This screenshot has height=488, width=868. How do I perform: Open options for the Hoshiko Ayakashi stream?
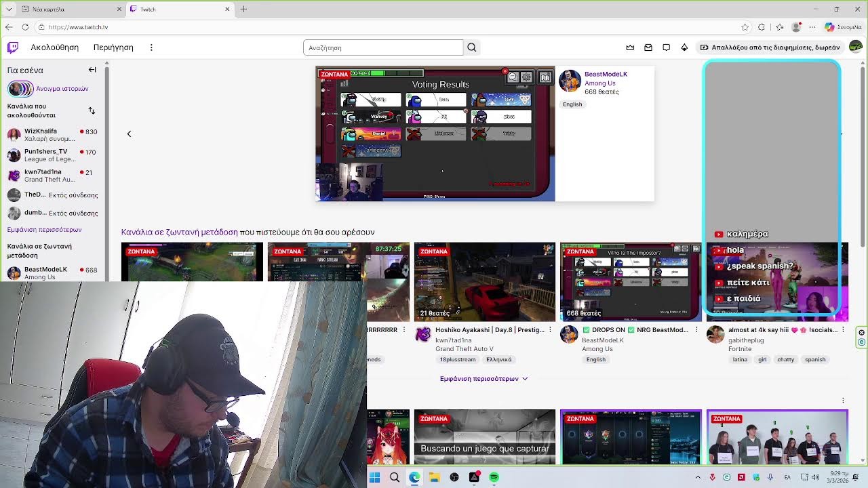pos(550,330)
